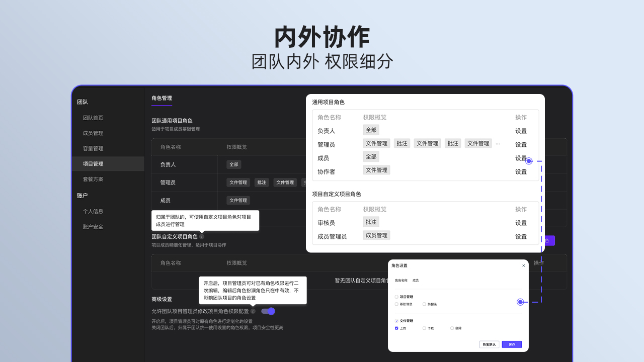Open 设置 for the 协作者 role
644x362 pixels.
(x=521, y=170)
